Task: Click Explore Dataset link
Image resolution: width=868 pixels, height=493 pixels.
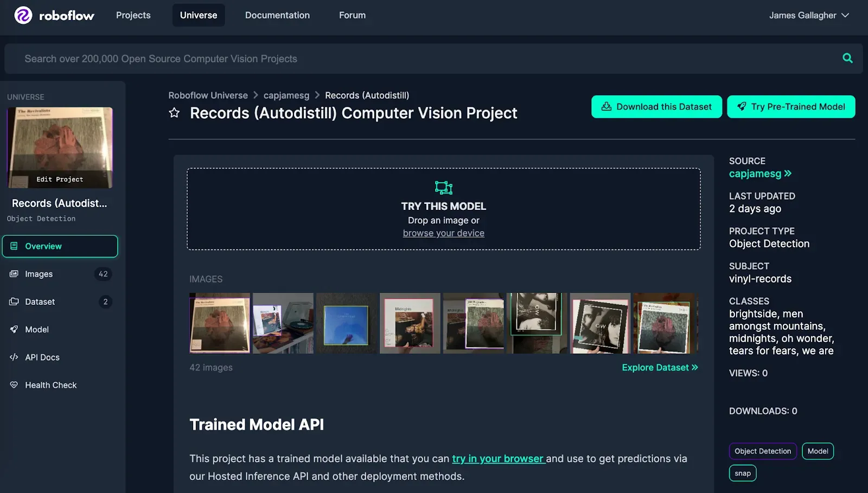Action: (x=660, y=367)
